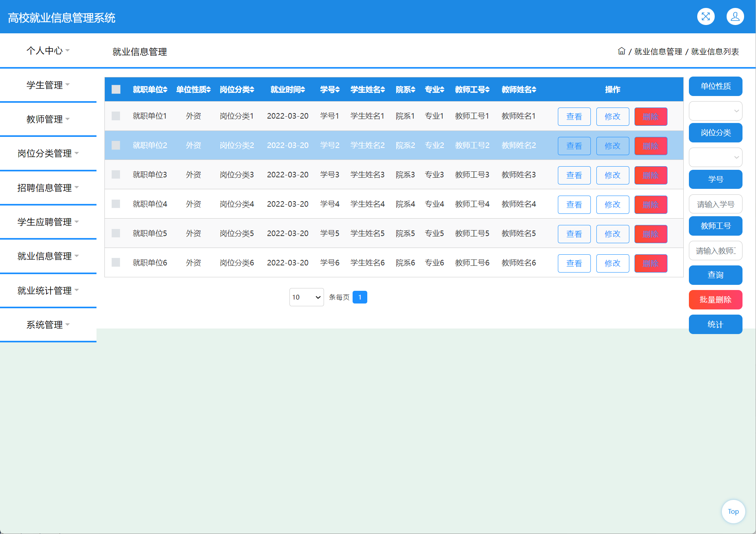Click 删除 for 就职单位4 row
The height and width of the screenshot is (534, 756).
tap(651, 205)
